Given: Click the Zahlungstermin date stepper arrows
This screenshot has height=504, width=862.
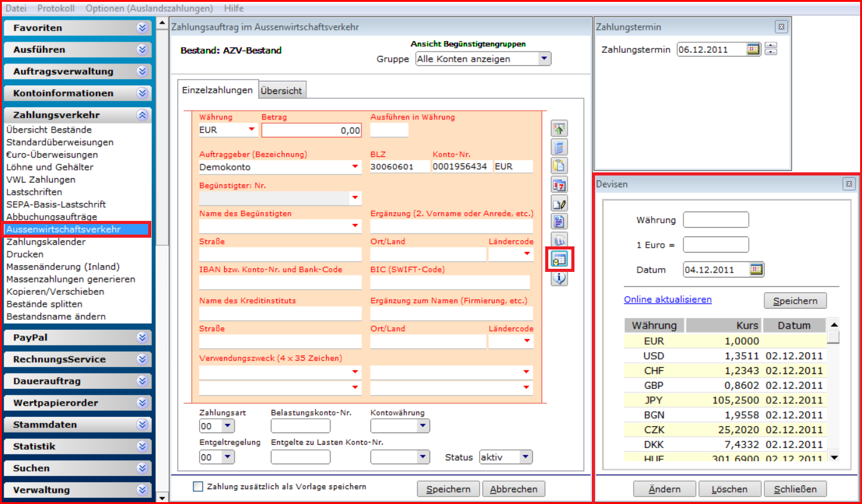Looking at the screenshot, I should tap(771, 49).
